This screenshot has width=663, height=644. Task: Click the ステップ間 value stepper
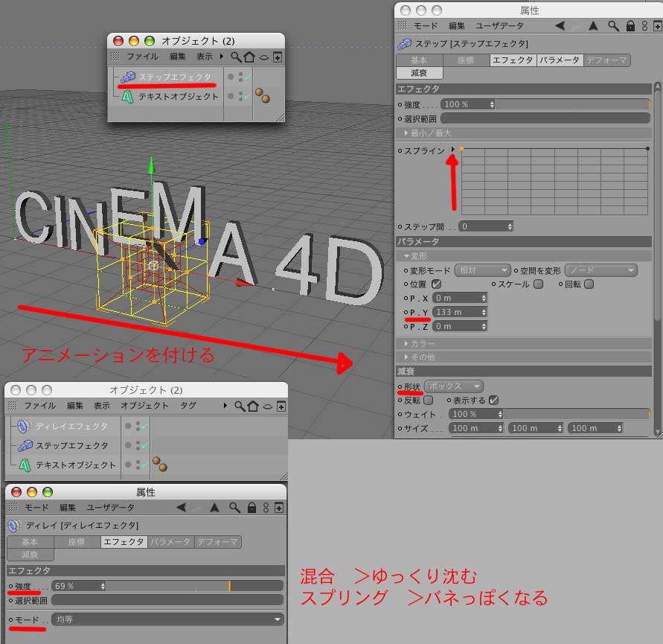click(x=510, y=226)
